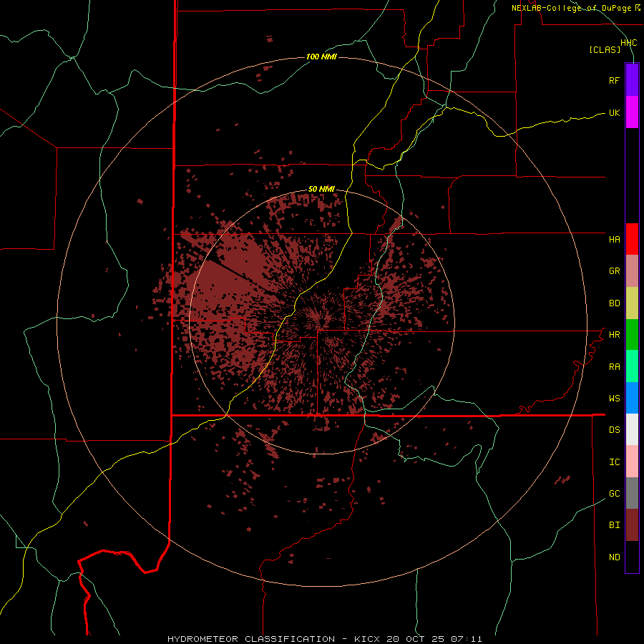Click the ND legend label

614,557
